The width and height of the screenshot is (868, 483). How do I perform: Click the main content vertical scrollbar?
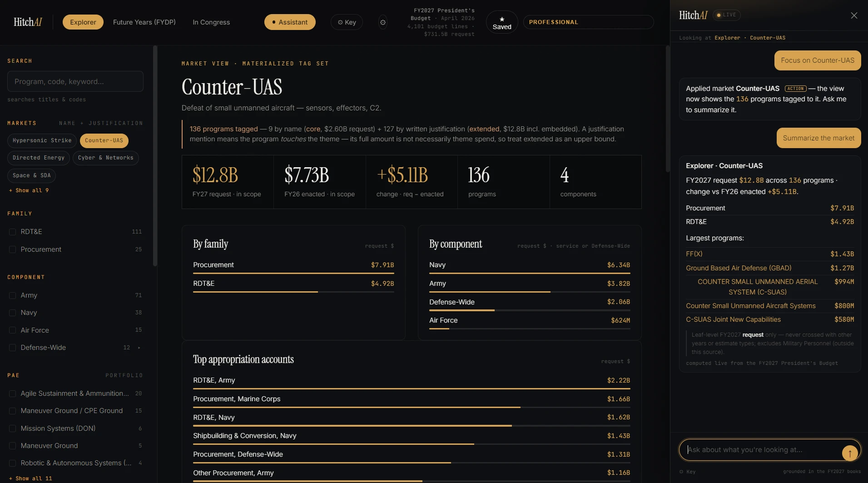pyautogui.click(x=668, y=109)
